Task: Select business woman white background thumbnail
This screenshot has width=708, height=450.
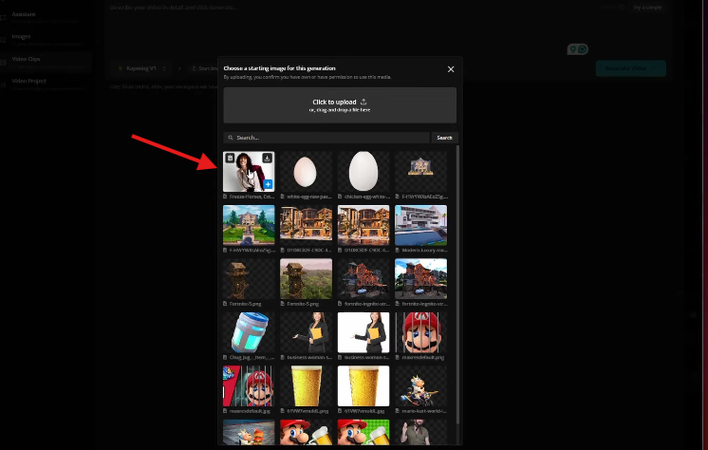Action: point(363,333)
